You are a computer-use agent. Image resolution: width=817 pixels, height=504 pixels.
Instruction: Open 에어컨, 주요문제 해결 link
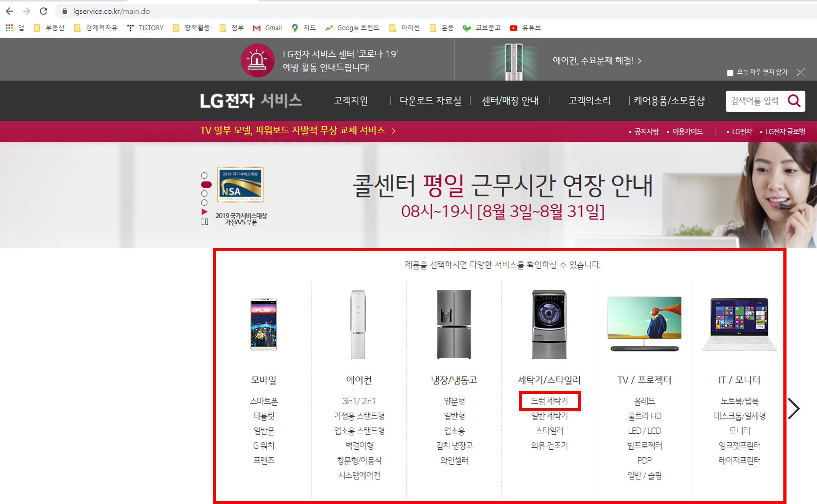pyautogui.click(x=596, y=61)
